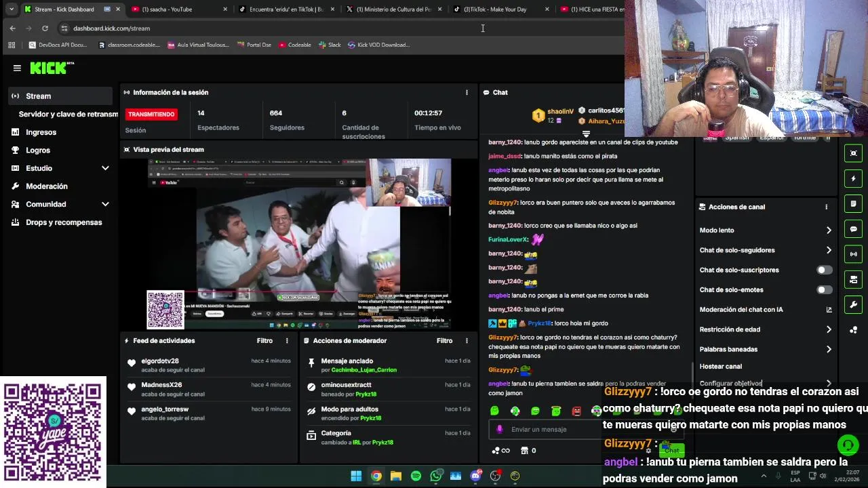
Task: Click the TRANSMITIENDO status badge
Action: (151, 114)
